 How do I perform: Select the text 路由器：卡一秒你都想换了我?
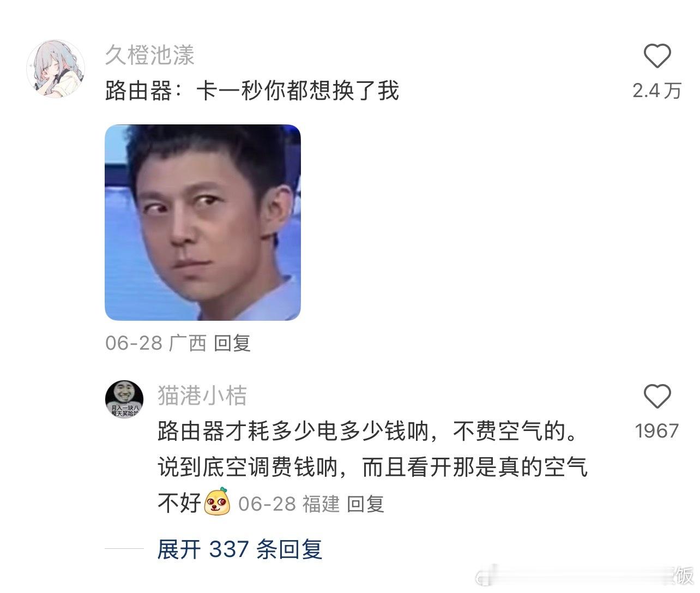click(x=252, y=91)
